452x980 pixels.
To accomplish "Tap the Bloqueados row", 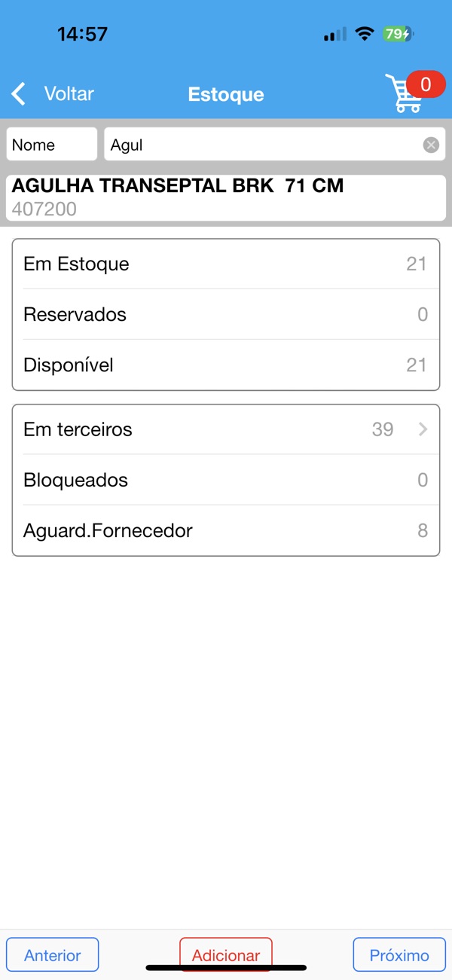I will 226,481.
